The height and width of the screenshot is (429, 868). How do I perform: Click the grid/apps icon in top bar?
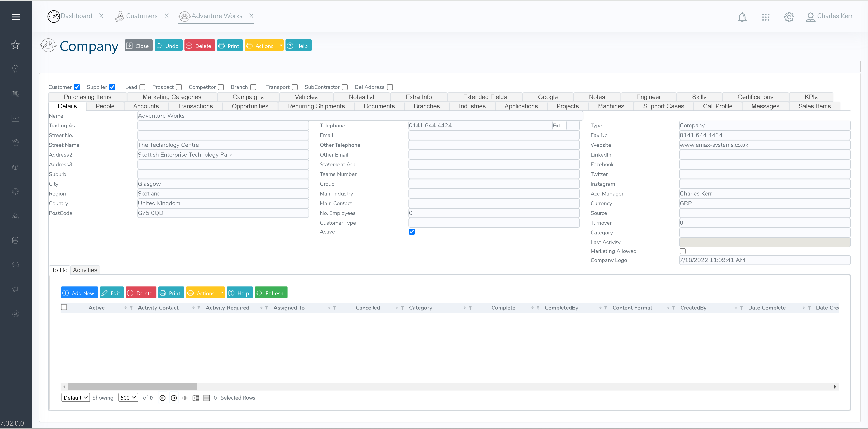pyautogui.click(x=766, y=16)
